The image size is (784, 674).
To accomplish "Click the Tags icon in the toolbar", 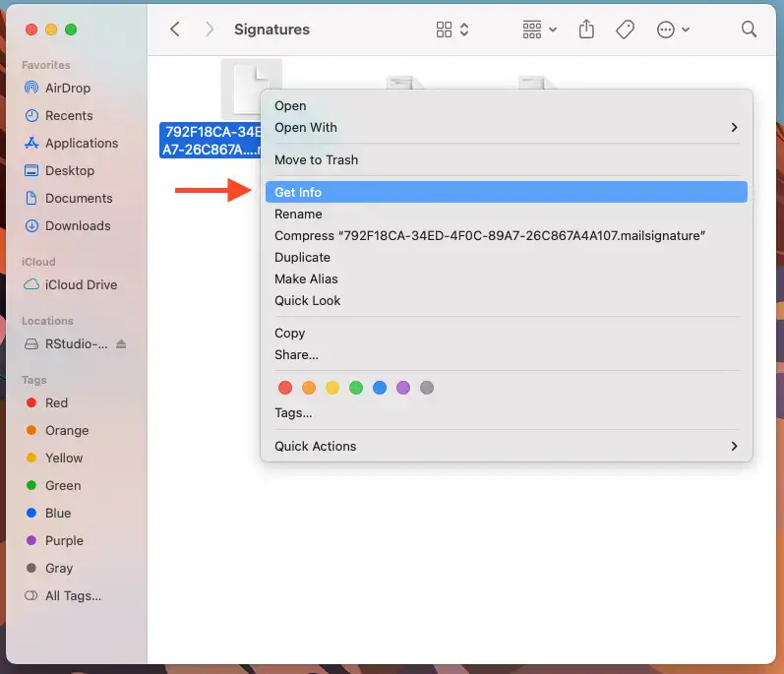I will (x=625, y=30).
